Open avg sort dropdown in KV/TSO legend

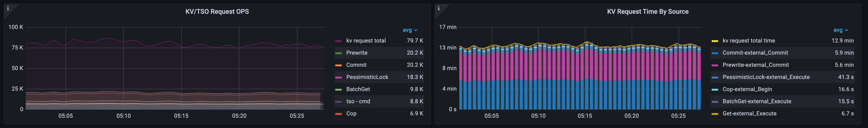pos(410,30)
